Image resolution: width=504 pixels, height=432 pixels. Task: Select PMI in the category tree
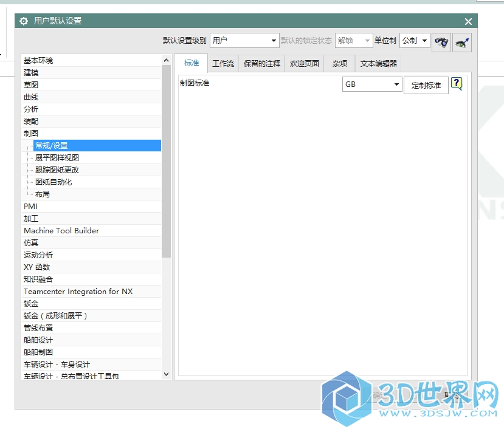point(91,206)
